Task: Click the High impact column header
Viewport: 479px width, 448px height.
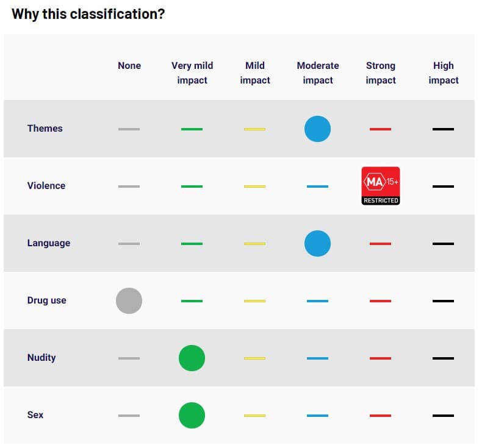Action: point(444,73)
